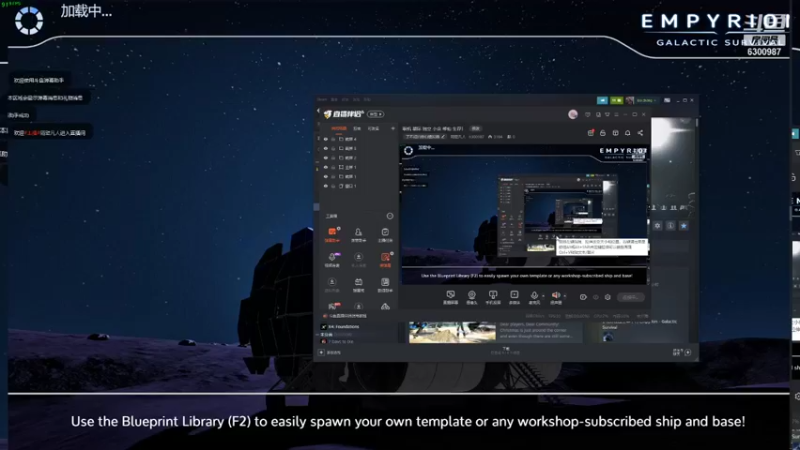Click the round profile avatar in streaming app header

click(x=573, y=114)
